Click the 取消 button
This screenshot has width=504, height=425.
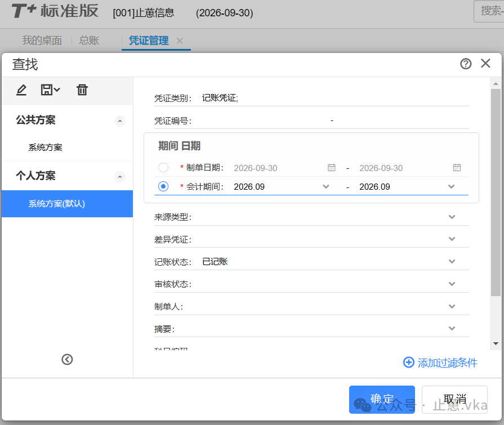[x=454, y=399]
